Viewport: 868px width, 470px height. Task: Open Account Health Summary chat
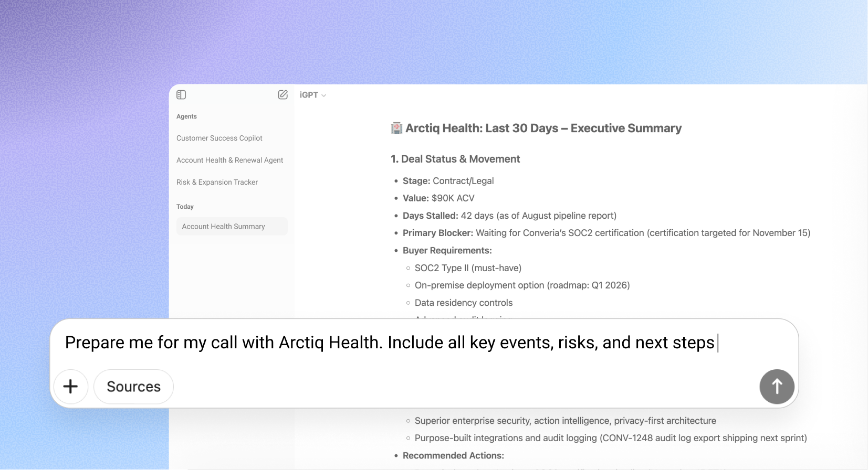(232, 227)
